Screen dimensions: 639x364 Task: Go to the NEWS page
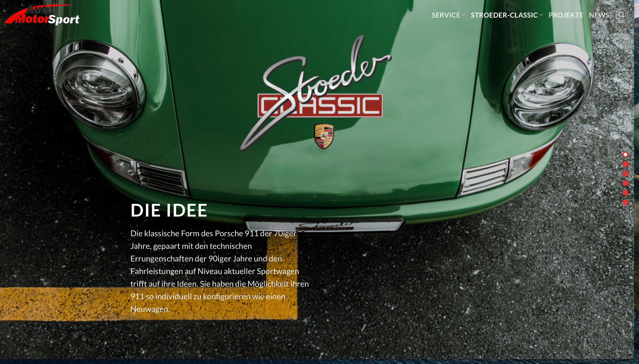click(x=599, y=15)
